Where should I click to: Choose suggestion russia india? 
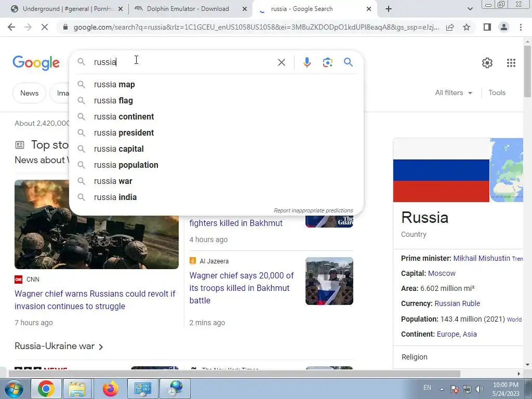click(216, 197)
